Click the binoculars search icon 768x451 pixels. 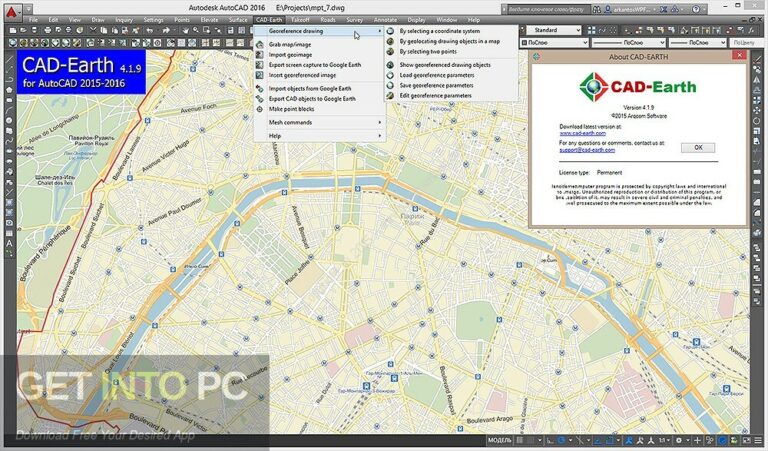click(x=597, y=9)
